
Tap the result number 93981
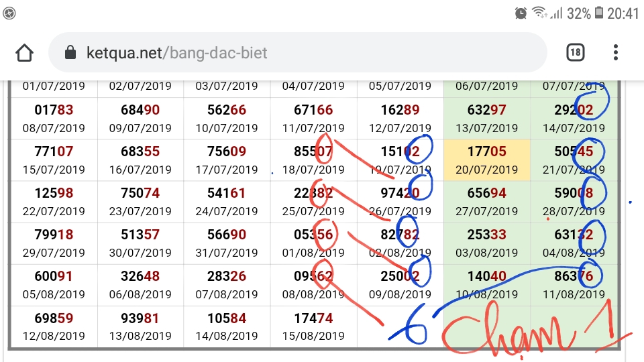pyautogui.click(x=140, y=318)
